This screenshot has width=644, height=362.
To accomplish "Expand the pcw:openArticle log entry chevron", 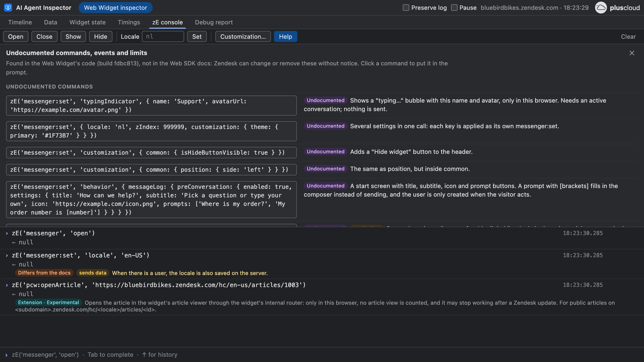I will pos(7,285).
